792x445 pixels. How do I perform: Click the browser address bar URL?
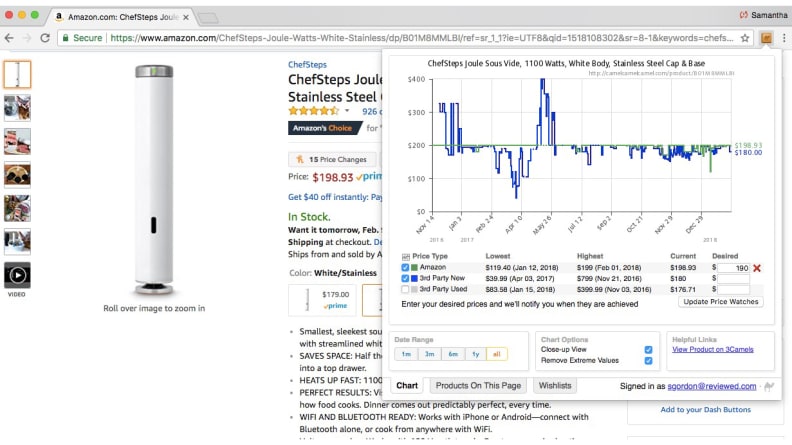point(421,38)
